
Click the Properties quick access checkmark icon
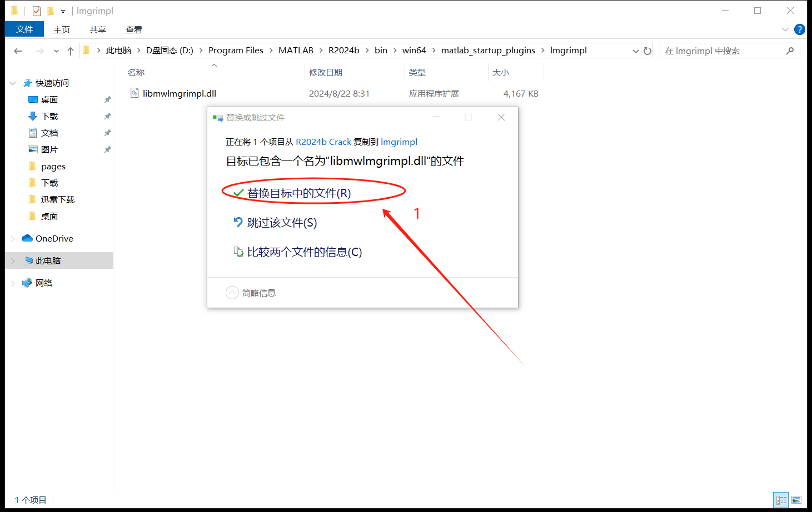(x=37, y=11)
